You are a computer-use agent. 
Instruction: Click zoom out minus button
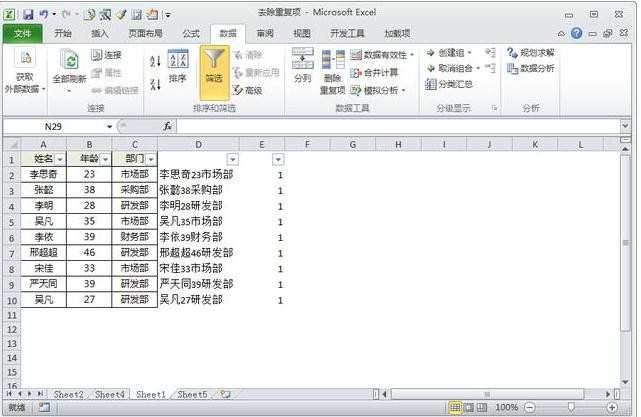[x=530, y=407]
